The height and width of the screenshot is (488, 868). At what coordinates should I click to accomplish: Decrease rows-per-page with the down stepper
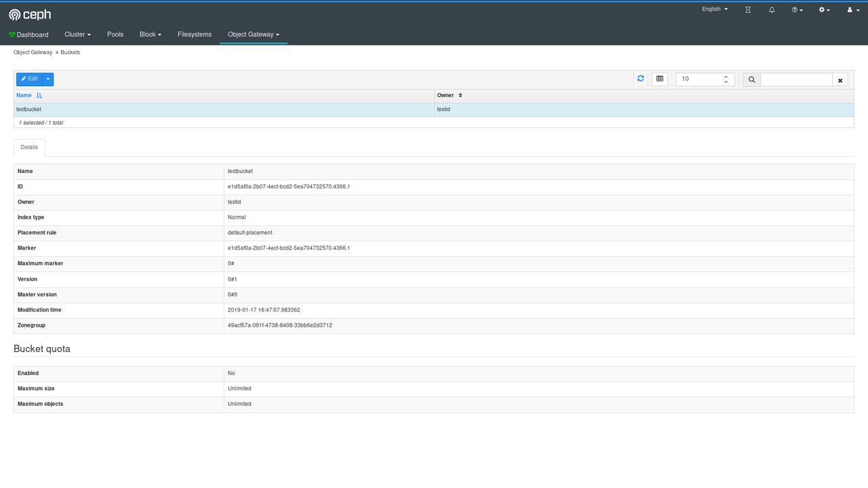tap(726, 82)
